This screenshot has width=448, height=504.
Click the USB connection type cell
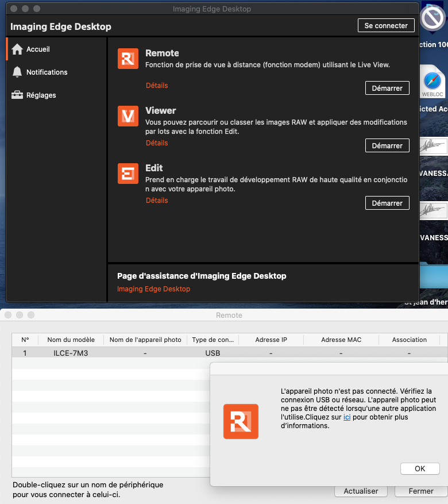pos(213,353)
